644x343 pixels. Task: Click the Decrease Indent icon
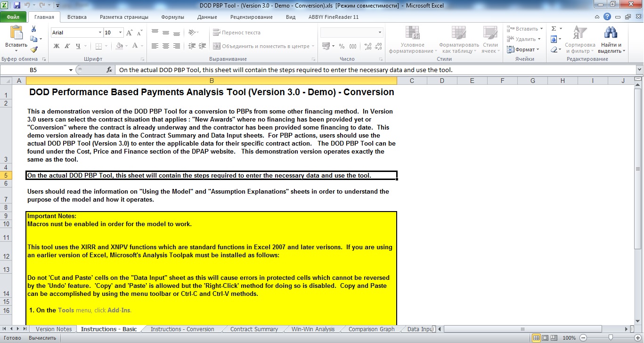pos(191,46)
